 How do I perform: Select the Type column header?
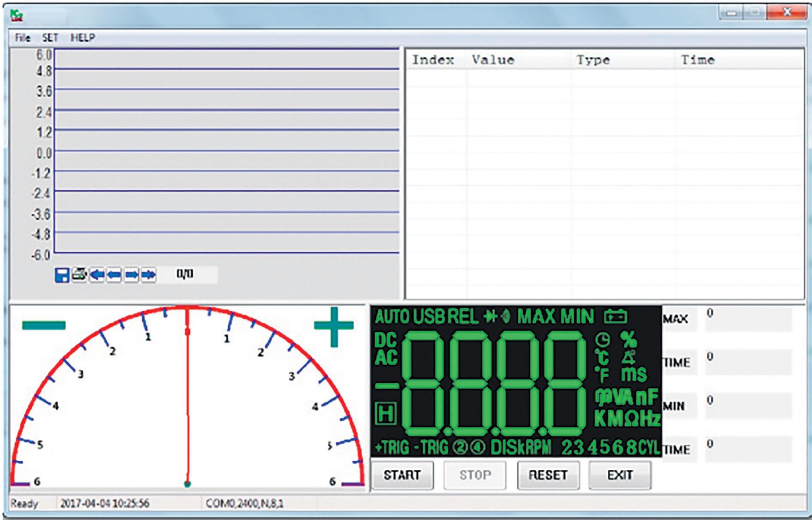(x=593, y=60)
